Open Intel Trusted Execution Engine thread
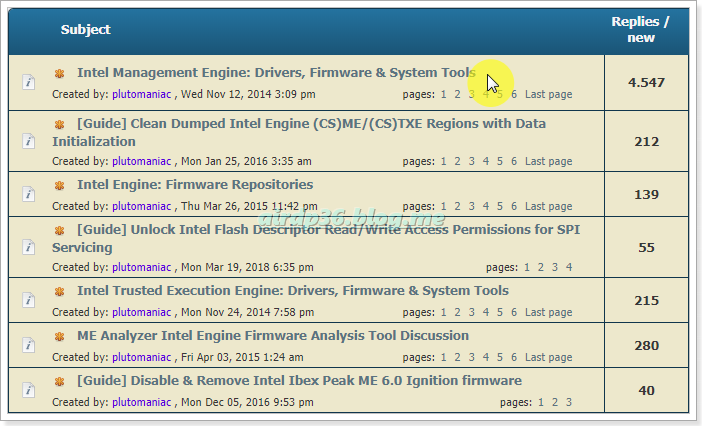 pos(293,290)
